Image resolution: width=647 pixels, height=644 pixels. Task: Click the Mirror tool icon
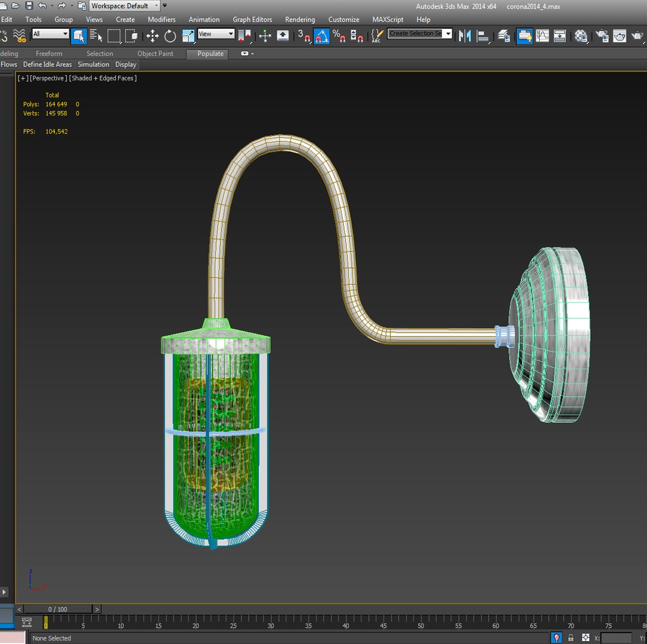[465, 36]
